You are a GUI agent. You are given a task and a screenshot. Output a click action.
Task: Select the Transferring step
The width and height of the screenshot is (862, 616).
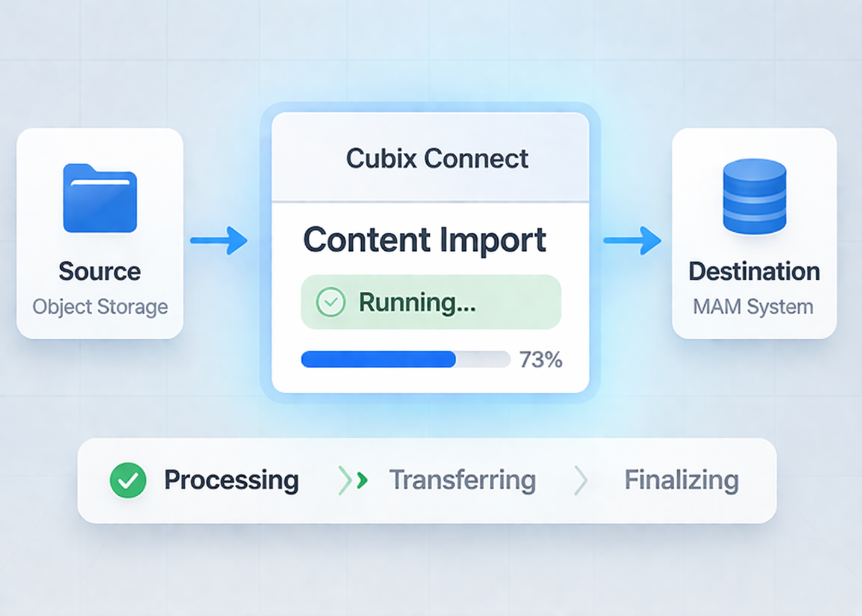click(x=462, y=480)
